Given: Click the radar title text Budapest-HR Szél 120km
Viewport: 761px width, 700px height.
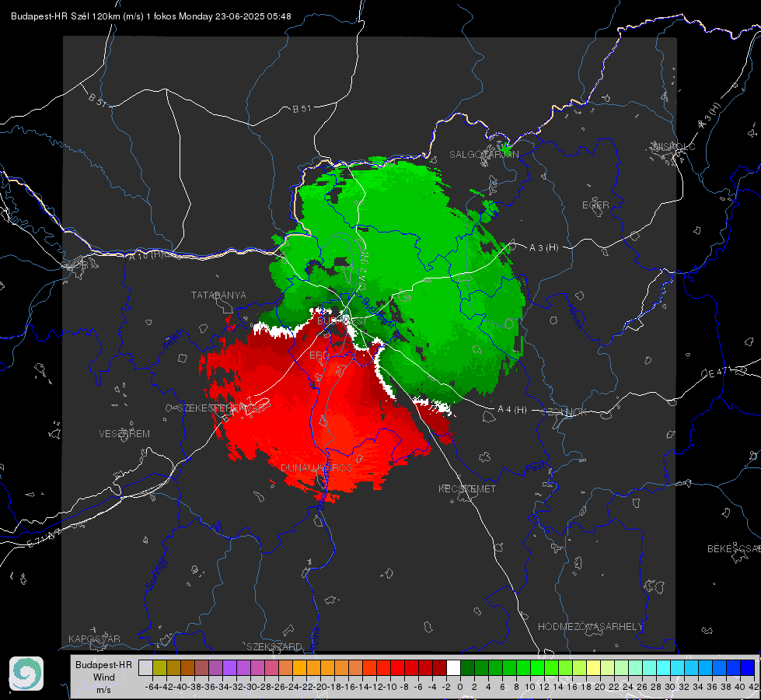Looking at the screenshot, I should [65, 16].
